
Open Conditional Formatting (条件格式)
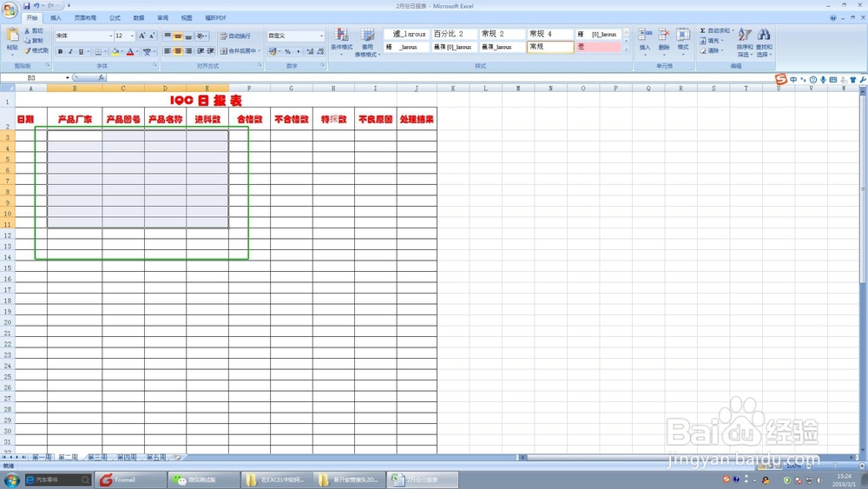[x=341, y=40]
